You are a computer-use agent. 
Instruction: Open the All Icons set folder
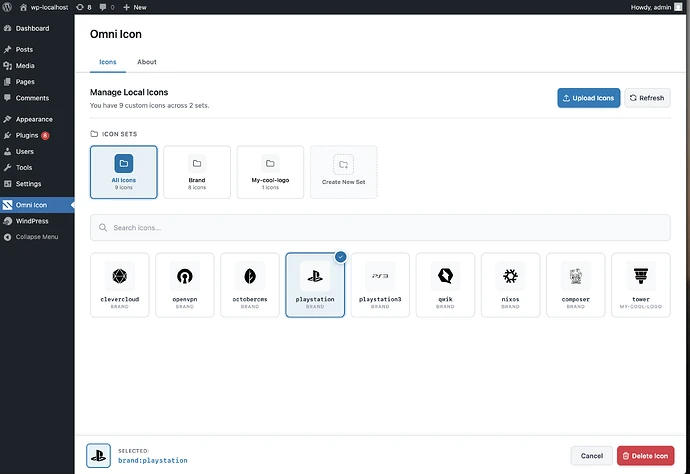pyautogui.click(x=123, y=172)
